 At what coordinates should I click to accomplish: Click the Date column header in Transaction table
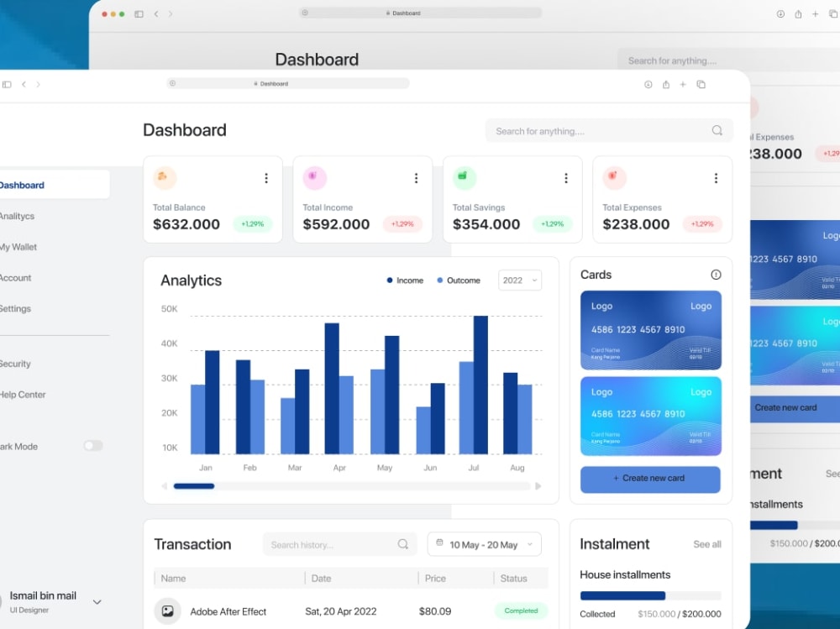322,578
